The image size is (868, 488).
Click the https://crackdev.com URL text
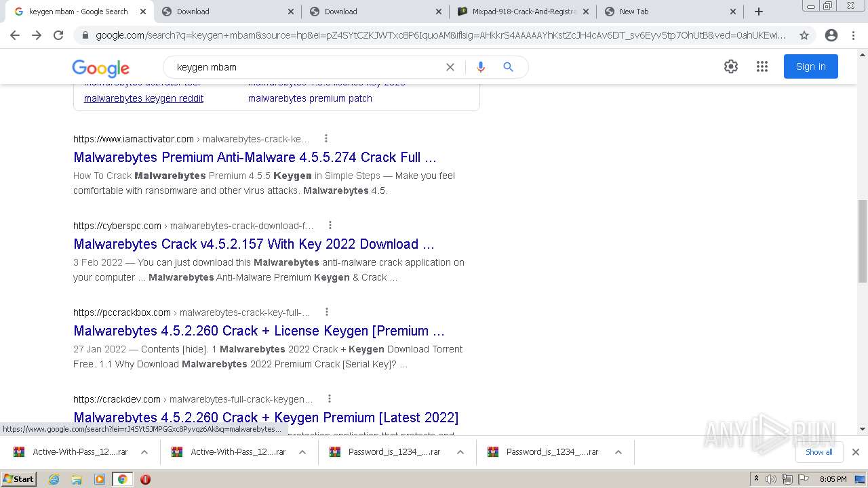(x=117, y=399)
